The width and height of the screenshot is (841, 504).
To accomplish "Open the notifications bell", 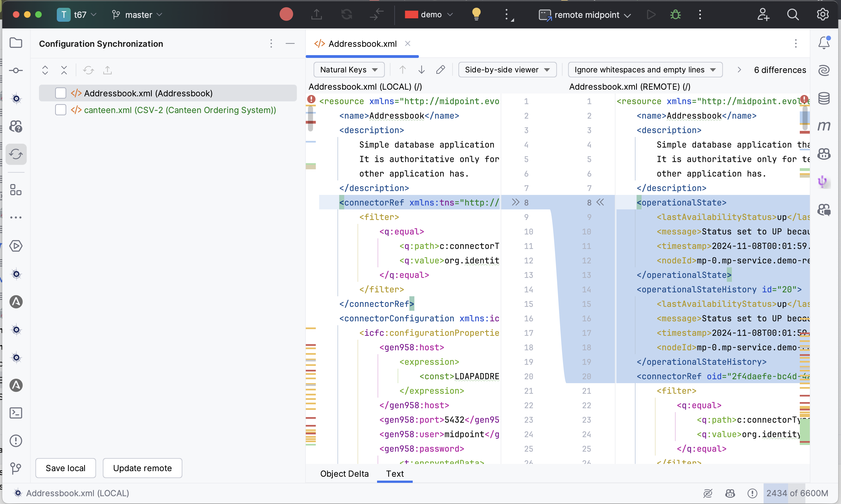I will pyautogui.click(x=823, y=43).
